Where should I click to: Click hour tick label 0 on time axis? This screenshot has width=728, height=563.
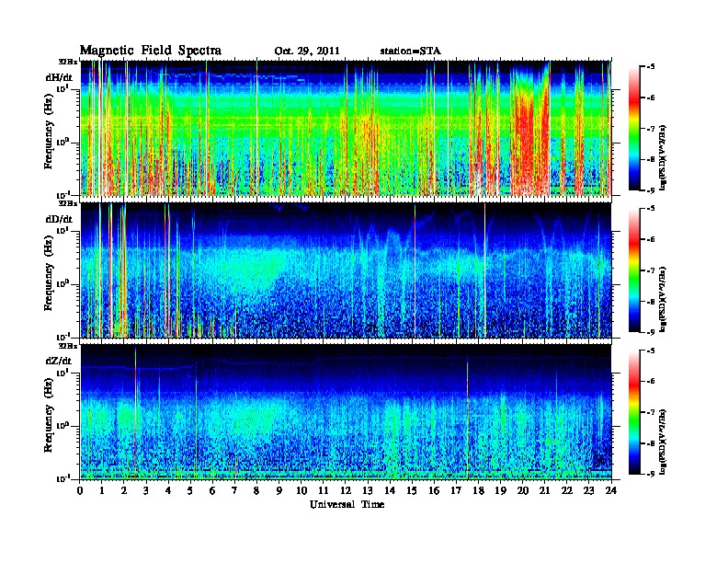[x=80, y=490]
